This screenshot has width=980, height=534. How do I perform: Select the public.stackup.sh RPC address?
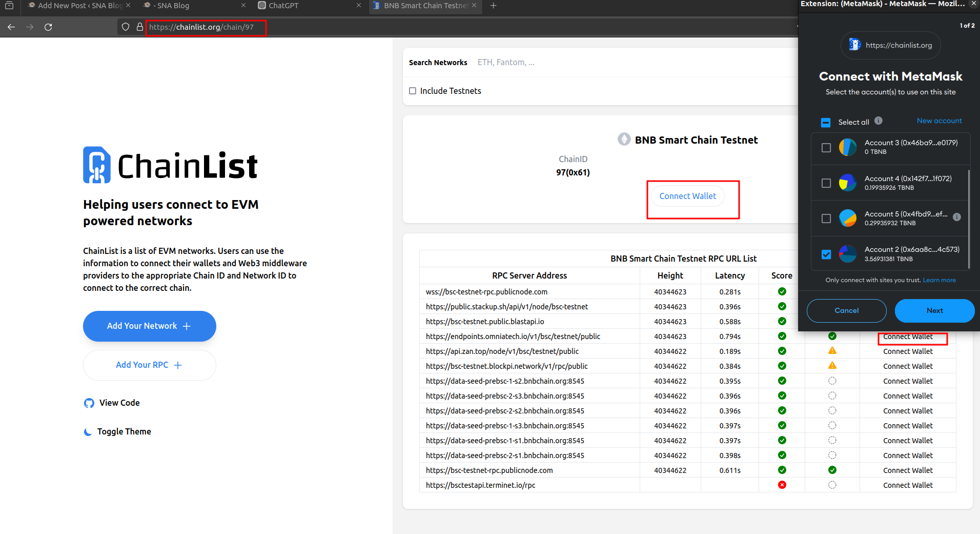click(x=506, y=307)
